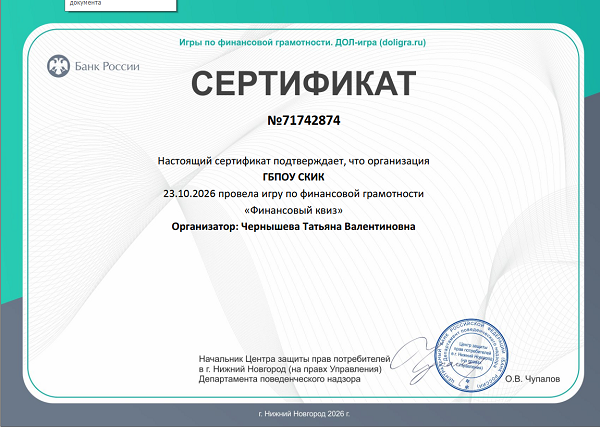600x427 pixels.
Task: Click footer 'г. Нижний Новгород 2026 г.'
Action: [304, 414]
